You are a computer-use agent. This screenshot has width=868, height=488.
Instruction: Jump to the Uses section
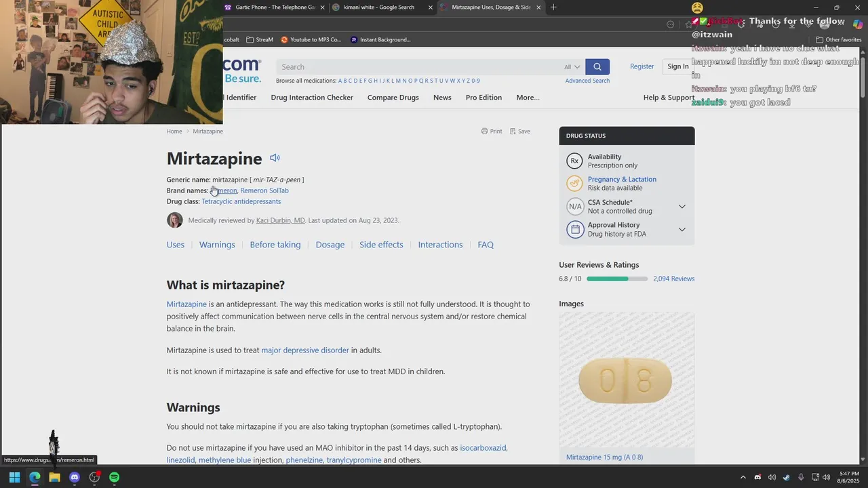coord(176,245)
